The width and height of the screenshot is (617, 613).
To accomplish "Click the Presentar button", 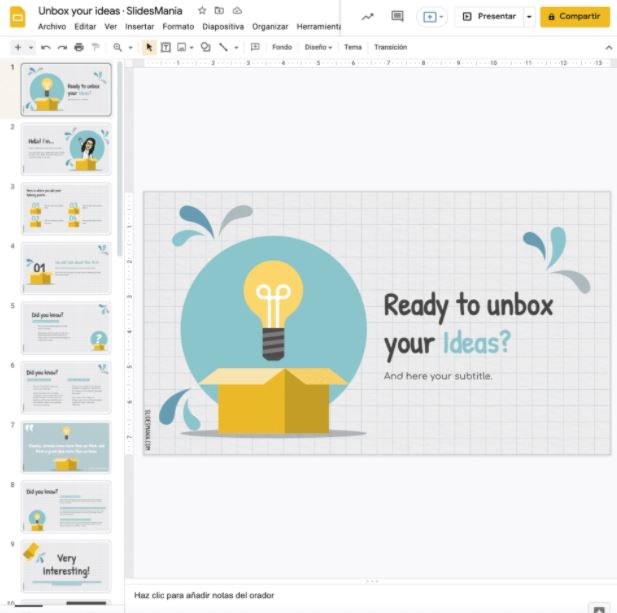I will [489, 17].
